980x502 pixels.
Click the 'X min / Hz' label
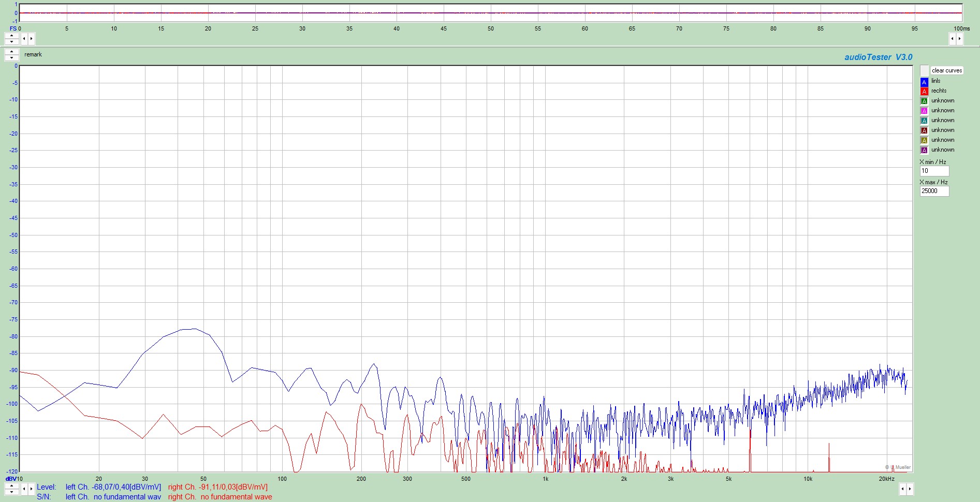[933, 162]
